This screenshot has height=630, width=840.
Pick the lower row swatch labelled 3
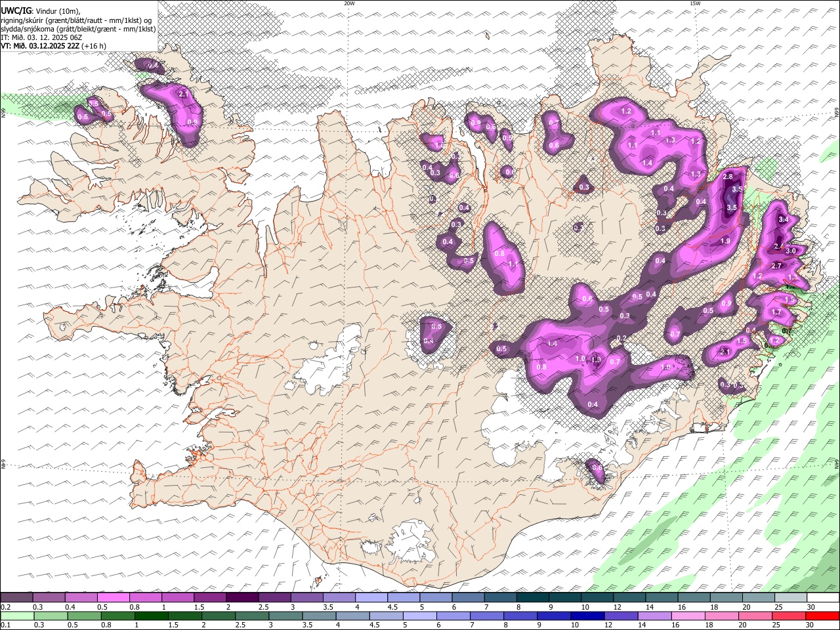285,616
